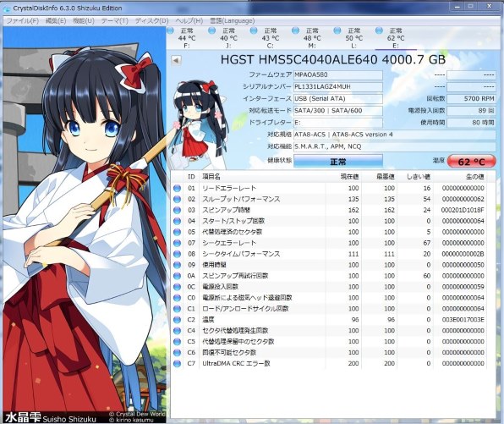This screenshot has height=424, width=504.
Task: Click the status icon for ID C0 row
Action: [x=177, y=298]
